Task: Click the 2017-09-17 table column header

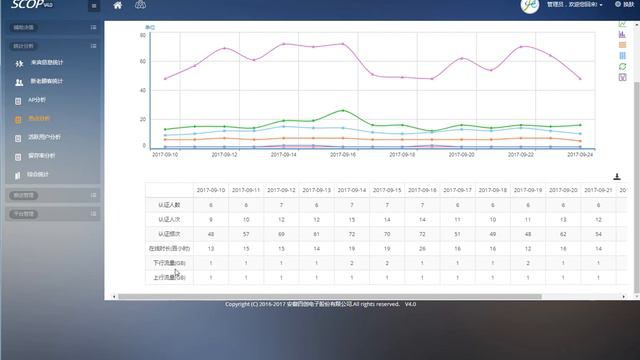Action: [458, 190]
